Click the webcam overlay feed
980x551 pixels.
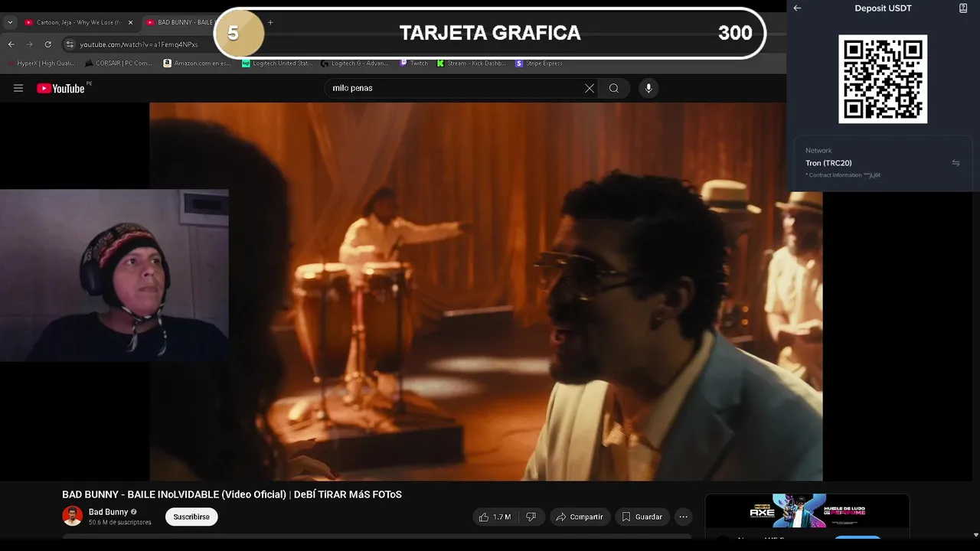point(114,275)
